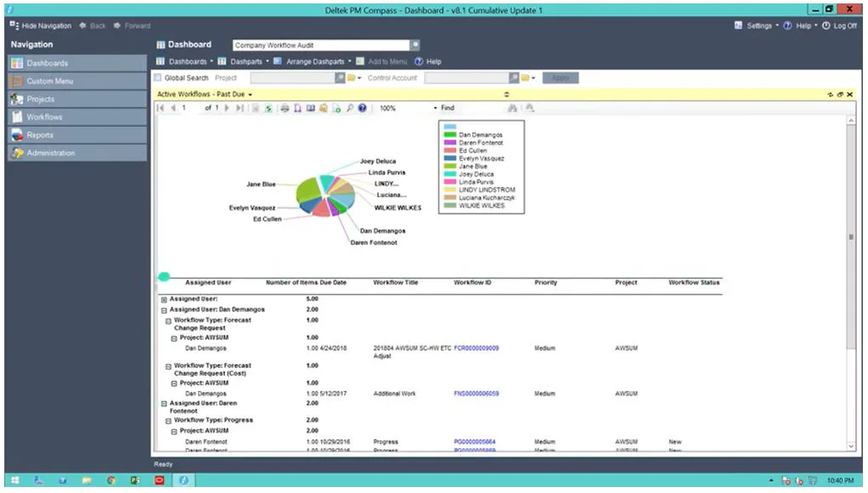Open the Arrange Dashparts dropdown menu
Viewport: 868px width, 493px height.
[x=313, y=61]
